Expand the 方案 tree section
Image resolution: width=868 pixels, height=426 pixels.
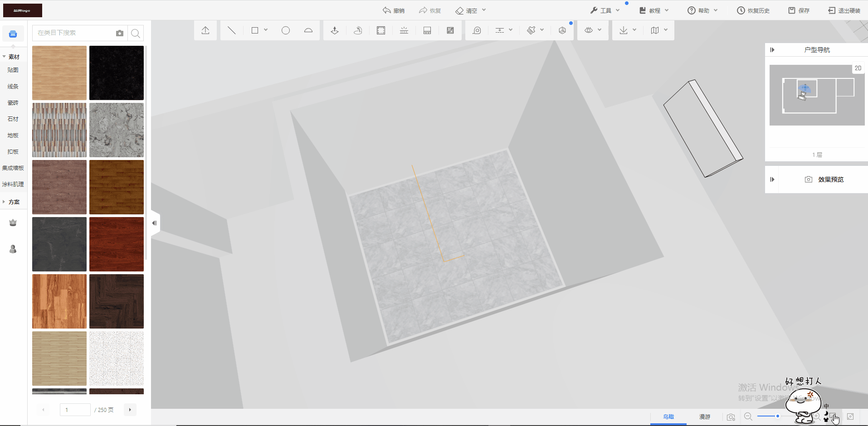pyautogui.click(x=5, y=202)
